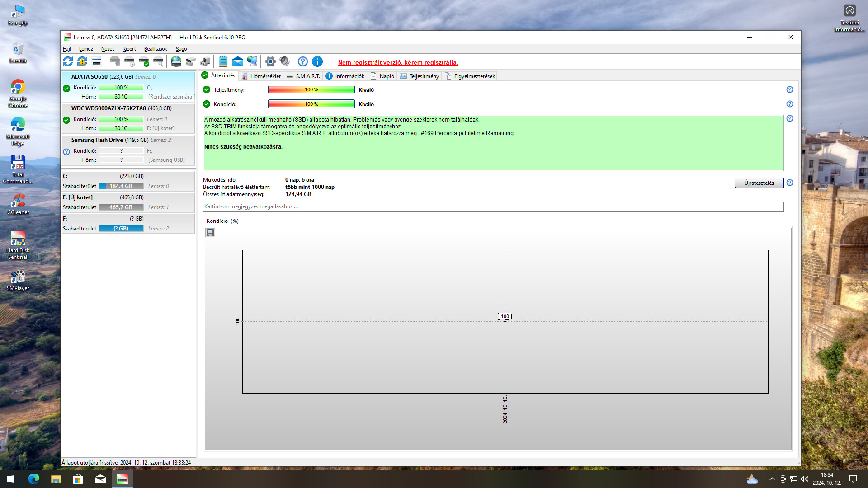
Task: Click the refresh with warning triangle icon
Action: pos(82,61)
